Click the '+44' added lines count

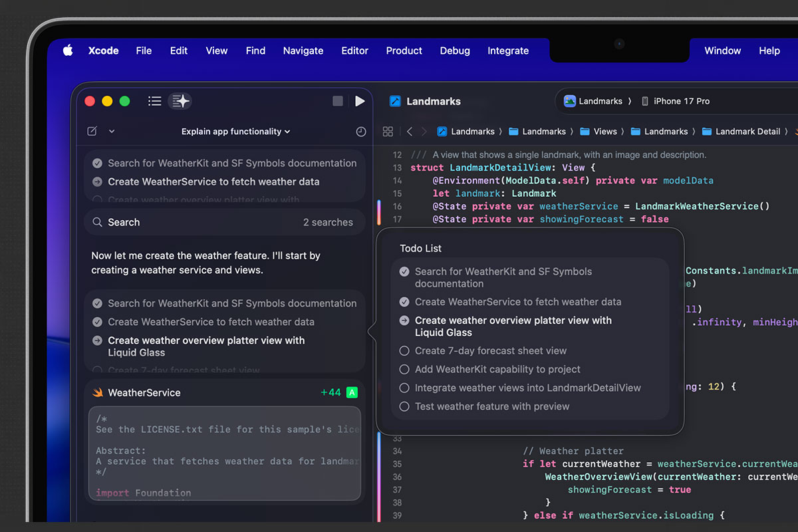coord(331,392)
